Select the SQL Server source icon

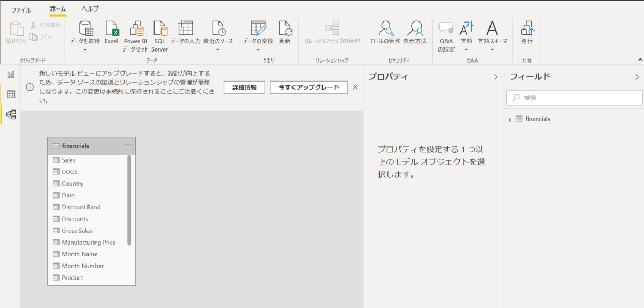[160, 28]
